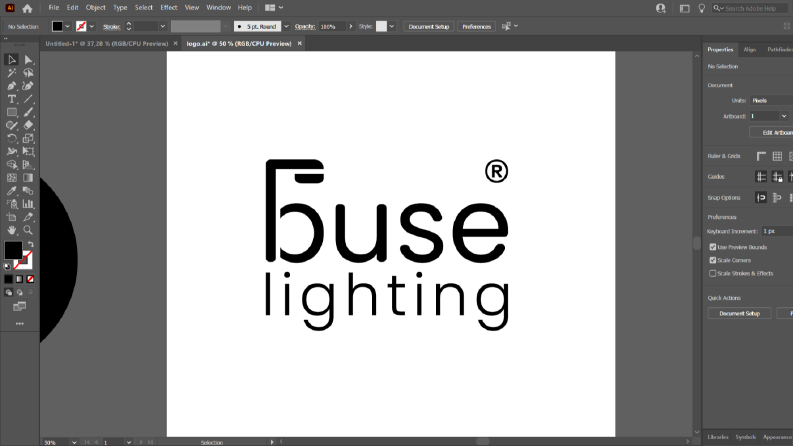
Task: Select the Shaper tool
Action: (x=12, y=125)
